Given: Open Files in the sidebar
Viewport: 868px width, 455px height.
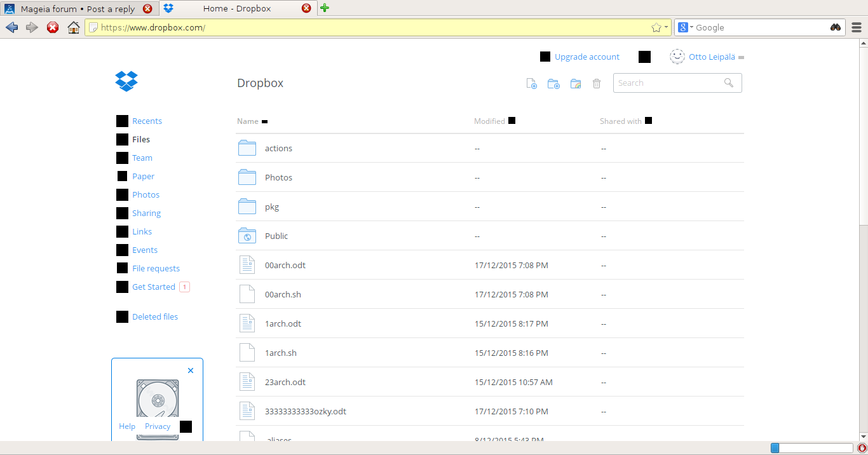Looking at the screenshot, I should 141,139.
